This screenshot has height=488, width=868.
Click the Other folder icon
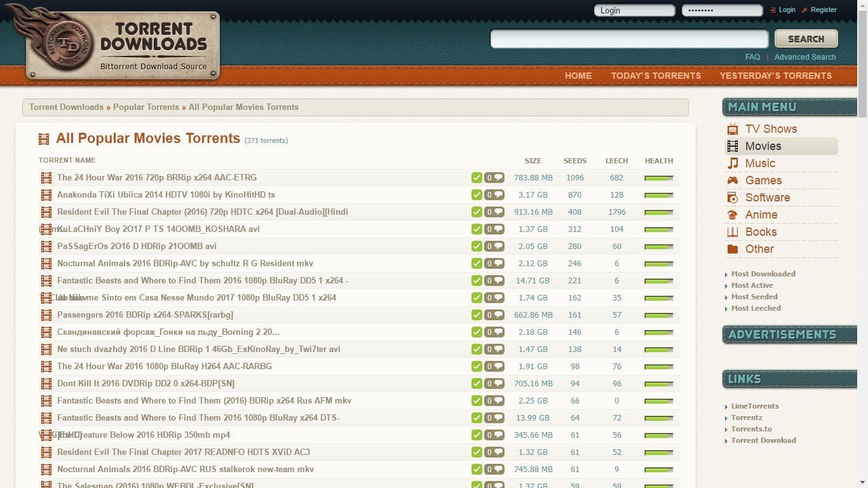pyautogui.click(x=733, y=249)
